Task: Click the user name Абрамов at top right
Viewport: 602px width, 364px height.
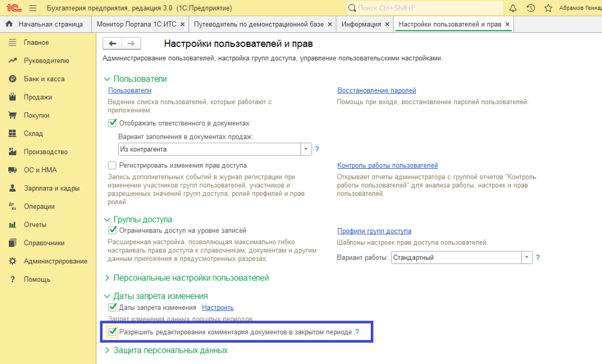Action: (x=580, y=8)
